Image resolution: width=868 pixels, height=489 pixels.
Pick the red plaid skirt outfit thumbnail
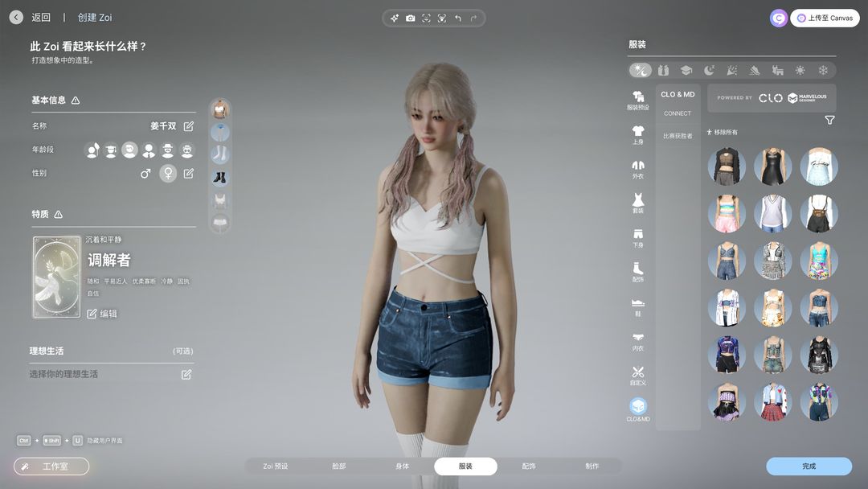coord(773,402)
